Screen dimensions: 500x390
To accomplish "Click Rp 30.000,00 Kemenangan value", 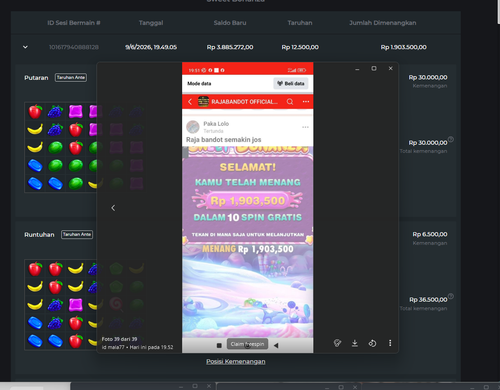I will [428, 77].
